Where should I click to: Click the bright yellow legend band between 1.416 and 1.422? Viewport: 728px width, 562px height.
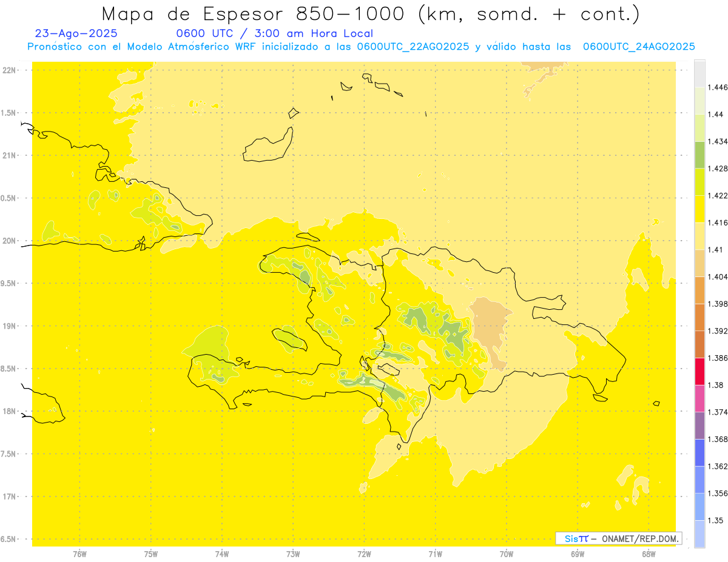699,209
